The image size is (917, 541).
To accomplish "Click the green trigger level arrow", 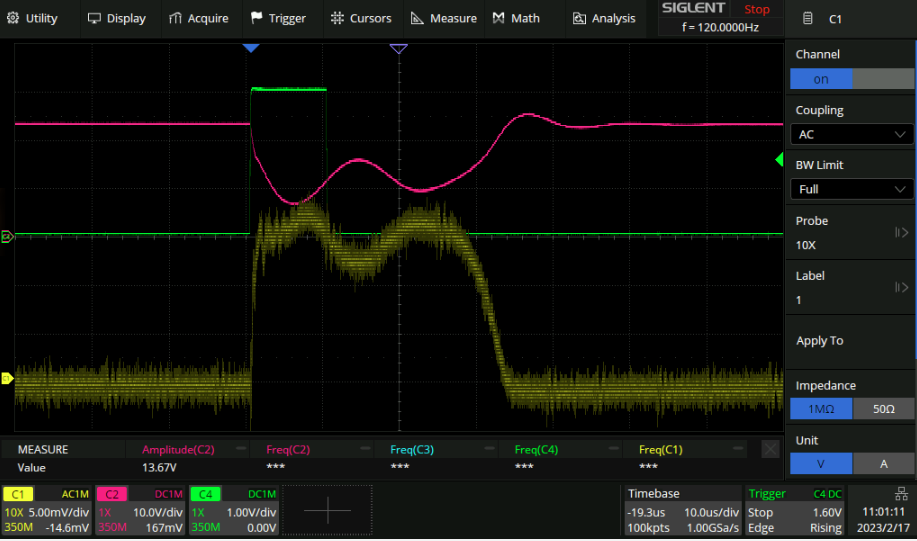I will click(780, 160).
